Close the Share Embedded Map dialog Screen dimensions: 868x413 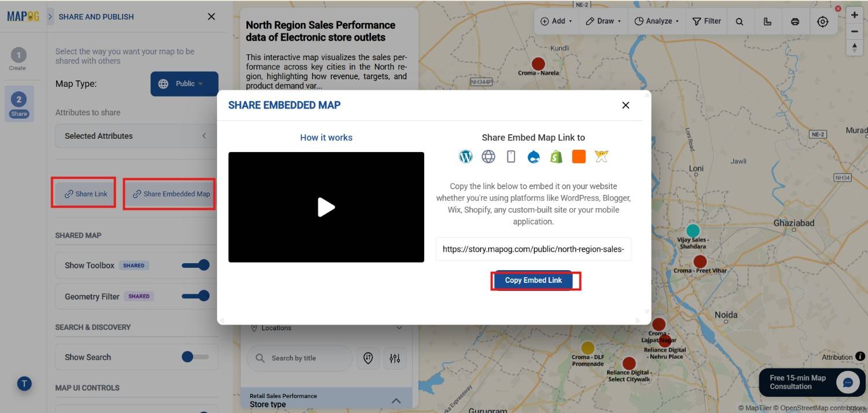(626, 105)
